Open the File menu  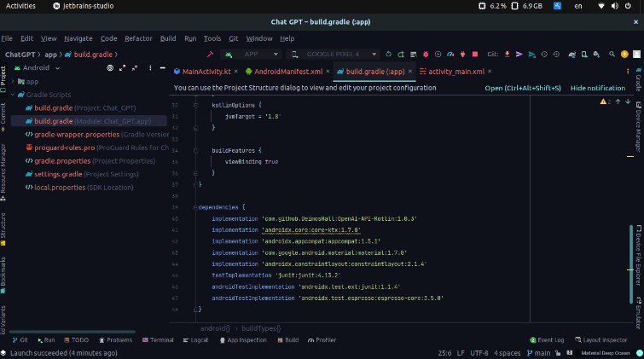click(7, 38)
